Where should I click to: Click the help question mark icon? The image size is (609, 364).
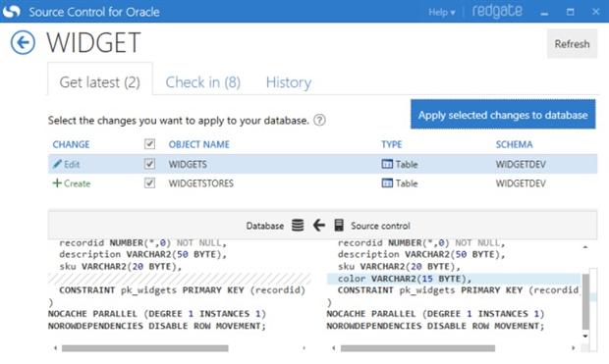(319, 121)
